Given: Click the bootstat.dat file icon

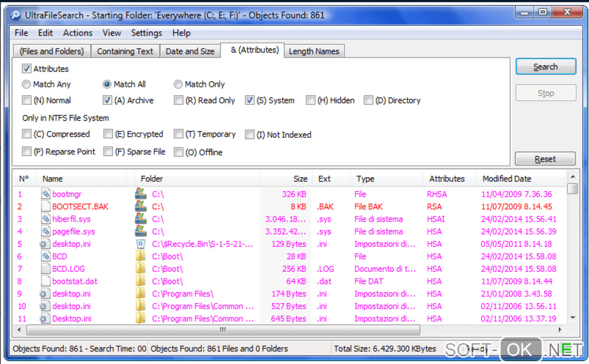Looking at the screenshot, I should (46, 281).
